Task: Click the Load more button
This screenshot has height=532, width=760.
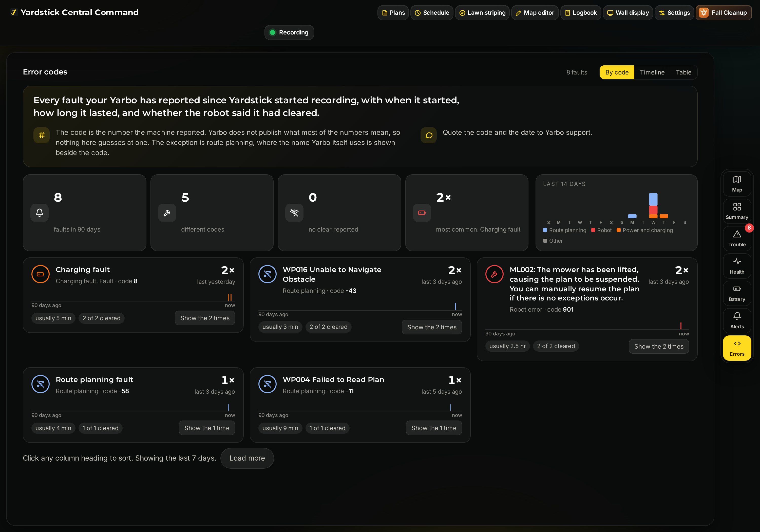Action: [247, 458]
